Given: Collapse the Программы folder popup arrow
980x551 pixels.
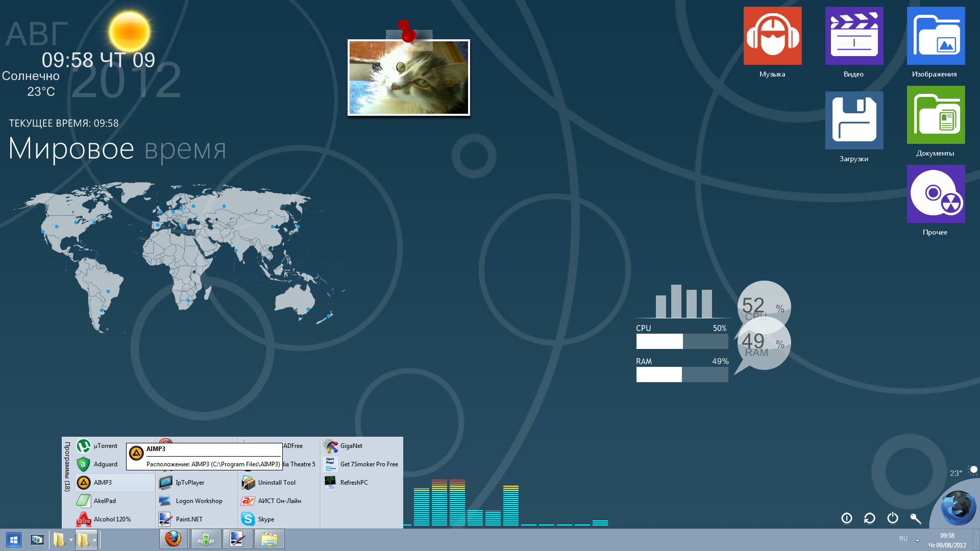Looking at the screenshot, I should [94, 539].
